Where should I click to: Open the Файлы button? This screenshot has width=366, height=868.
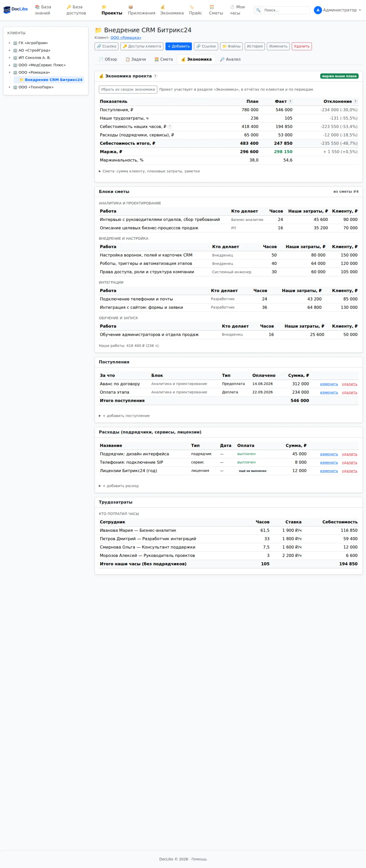(x=231, y=46)
